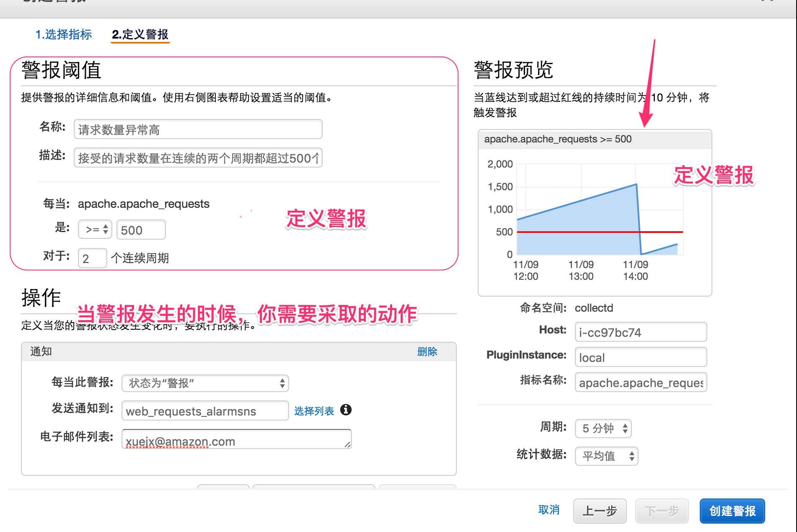
Task: Click the 创建警报 button
Action: pos(732,511)
